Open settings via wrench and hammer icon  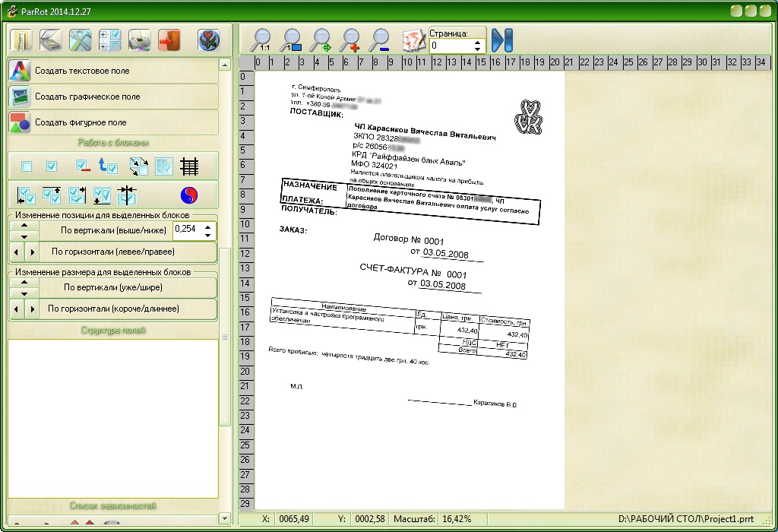80,40
